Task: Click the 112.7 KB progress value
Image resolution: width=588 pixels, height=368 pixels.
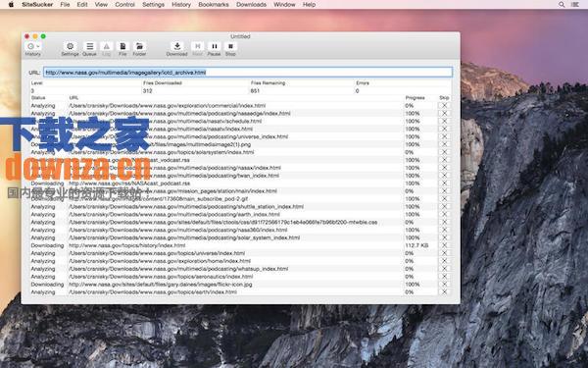Action: 416,245
